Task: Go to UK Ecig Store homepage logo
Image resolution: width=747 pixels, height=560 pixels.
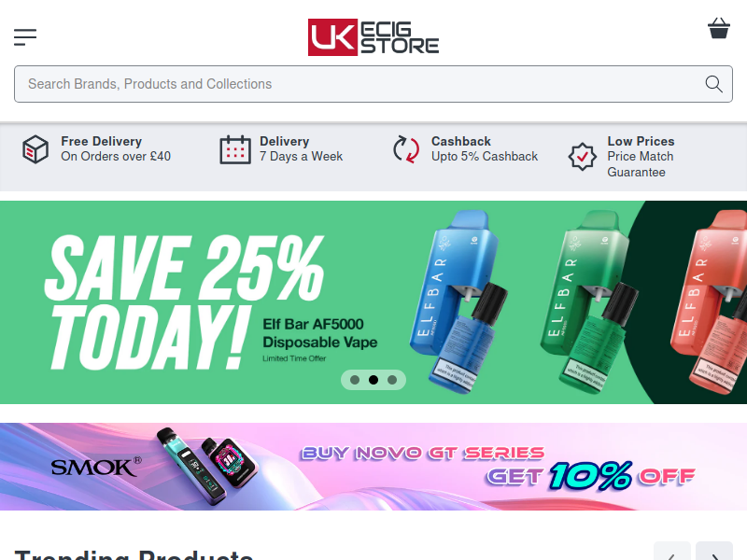Action: (x=373, y=37)
